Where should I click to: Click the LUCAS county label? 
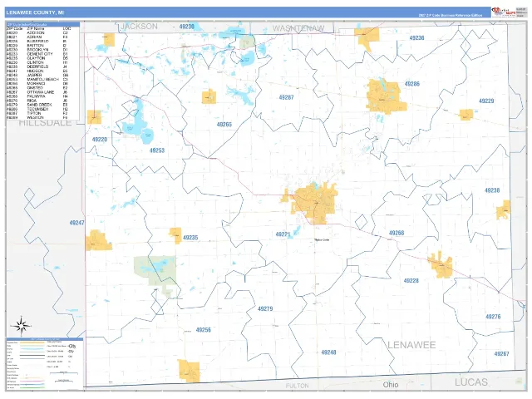coord(471,382)
